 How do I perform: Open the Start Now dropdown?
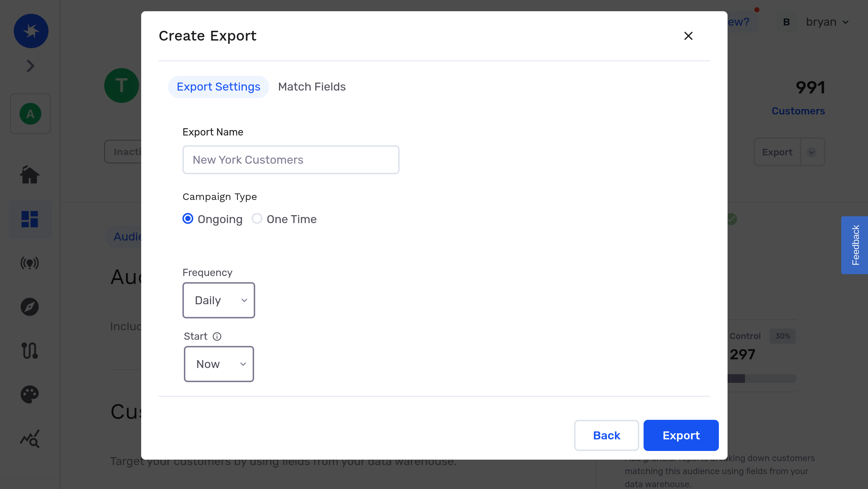(x=219, y=364)
